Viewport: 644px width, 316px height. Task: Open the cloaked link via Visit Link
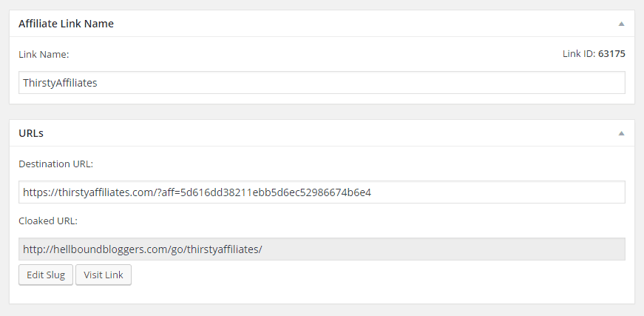104,275
